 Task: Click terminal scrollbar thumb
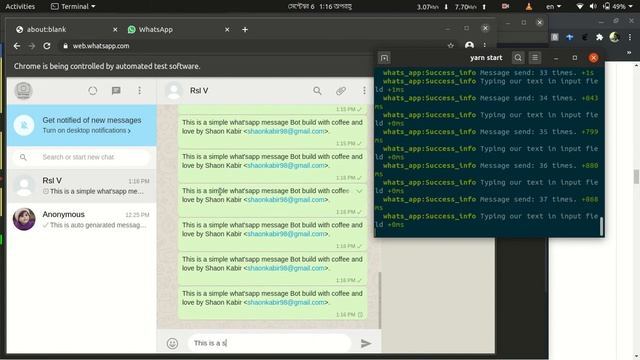click(x=601, y=227)
